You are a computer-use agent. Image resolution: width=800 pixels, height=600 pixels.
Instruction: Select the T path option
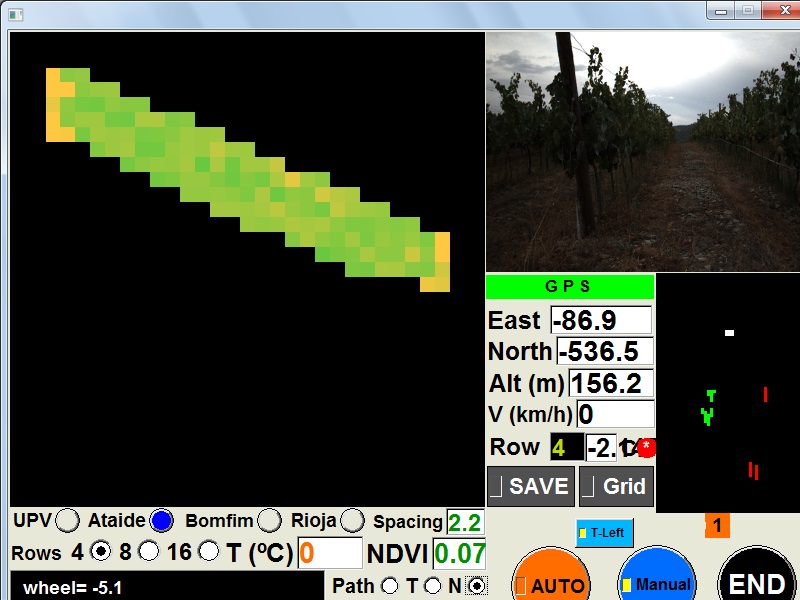[432, 585]
